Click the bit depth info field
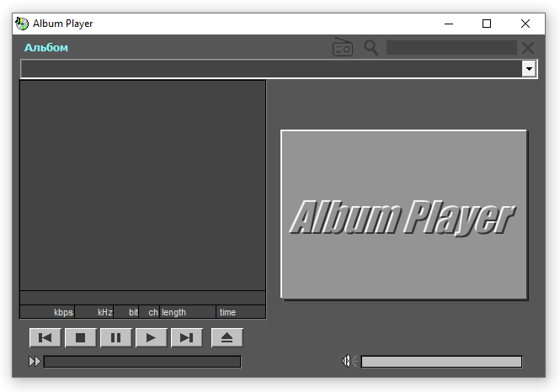 pyautogui.click(x=126, y=312)
